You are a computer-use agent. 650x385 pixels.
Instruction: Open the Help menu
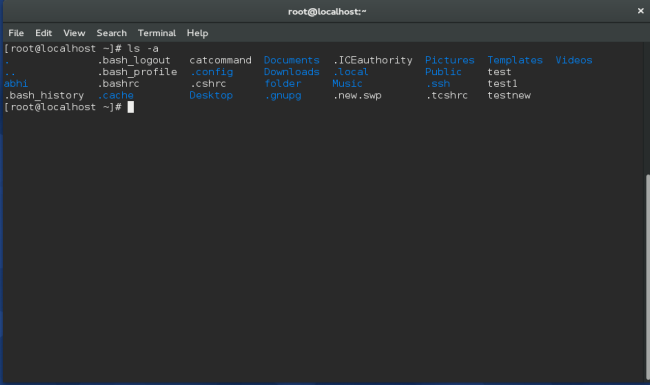pos(197,33)
